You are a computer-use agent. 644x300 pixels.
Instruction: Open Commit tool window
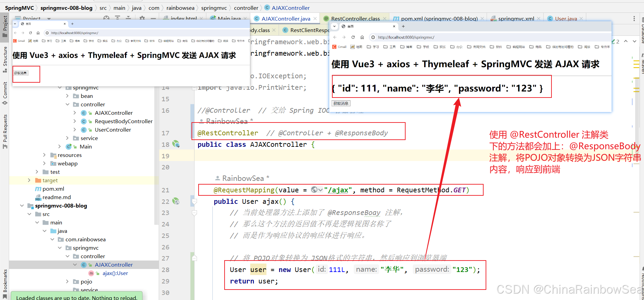click(x=5, y=93)
